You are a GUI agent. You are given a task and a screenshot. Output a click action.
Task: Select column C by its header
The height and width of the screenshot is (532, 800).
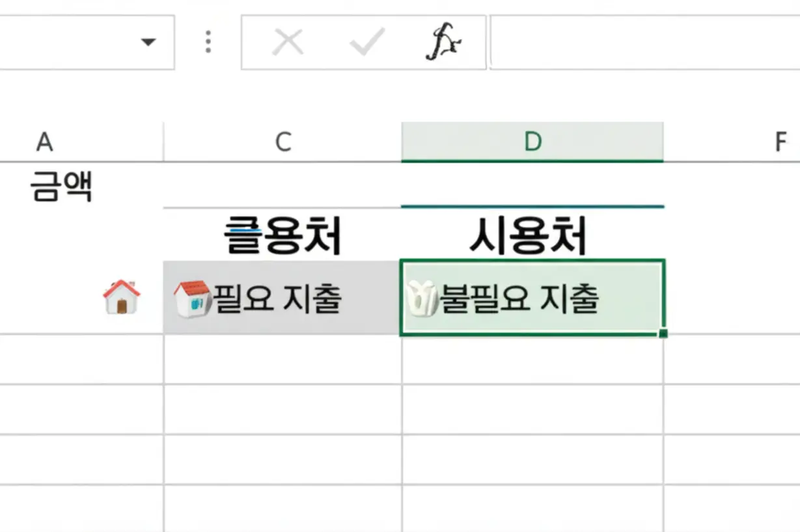tap(283, 142)
